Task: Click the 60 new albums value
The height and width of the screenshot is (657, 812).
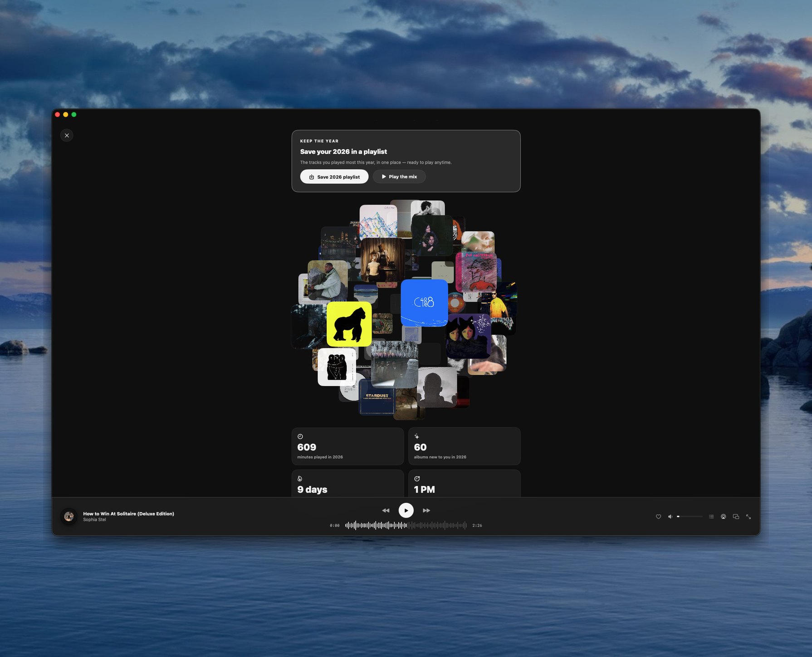Action: [x=420, y=447]
